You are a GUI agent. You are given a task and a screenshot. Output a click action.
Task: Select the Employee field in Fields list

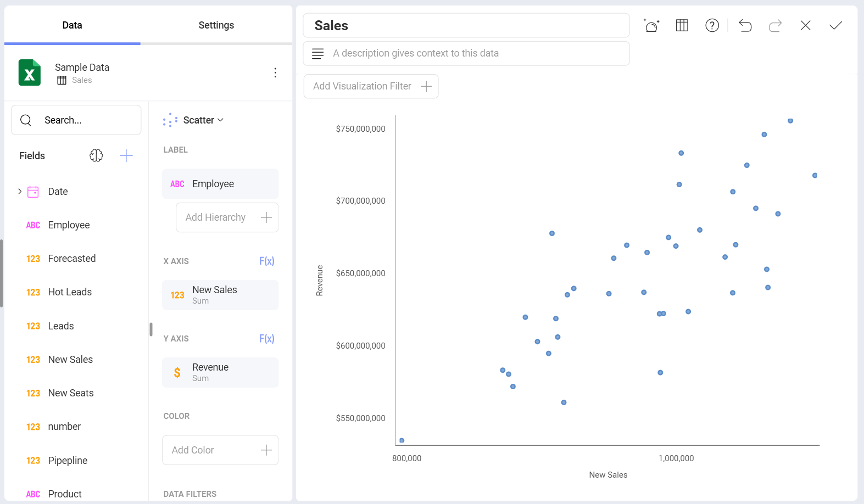tap(69, 225)
